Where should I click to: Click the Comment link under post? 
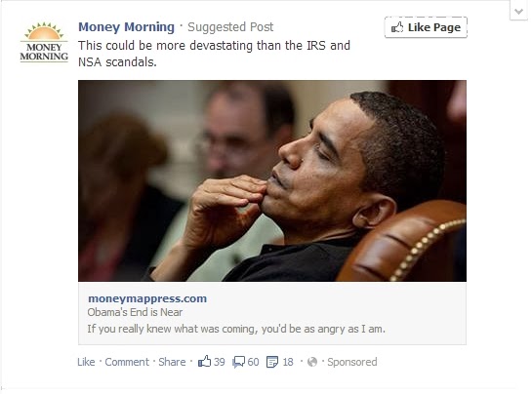(x=127, y=362)
